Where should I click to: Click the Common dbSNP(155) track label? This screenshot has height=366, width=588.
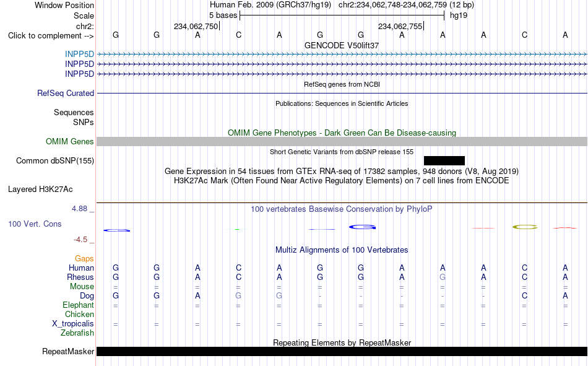pyautogui.click(x=55, y=160)
